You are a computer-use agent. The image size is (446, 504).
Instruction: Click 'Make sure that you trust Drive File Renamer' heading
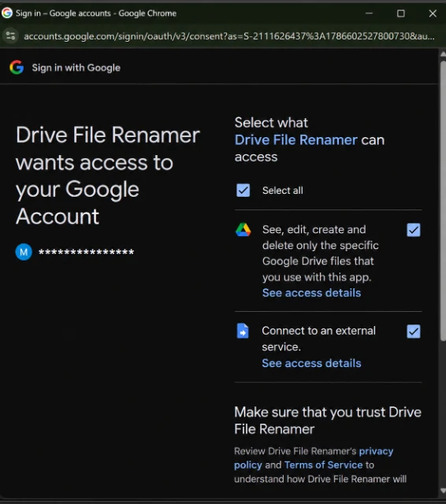pos(328,421)
